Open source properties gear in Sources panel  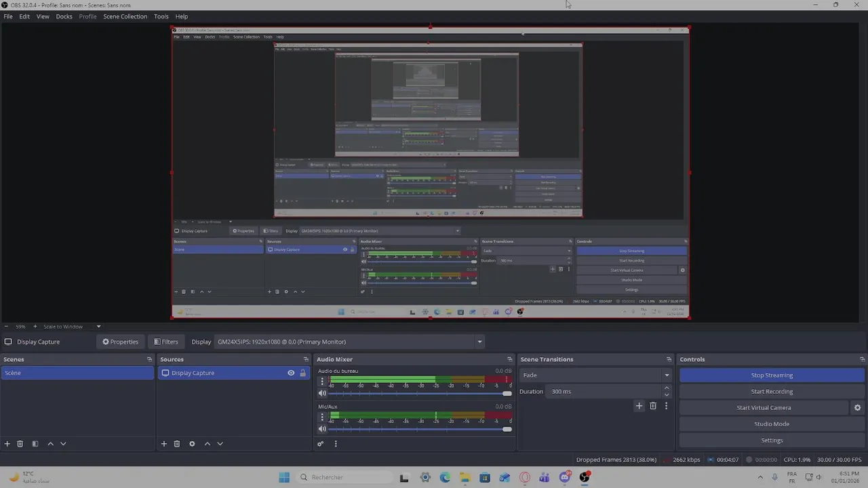point(192,444)
